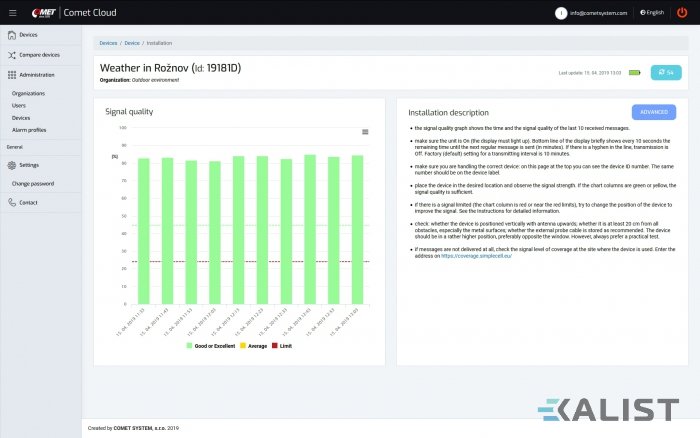
Task: Click the Devices breadcrumb link
Action: click(x=108, y=44)
